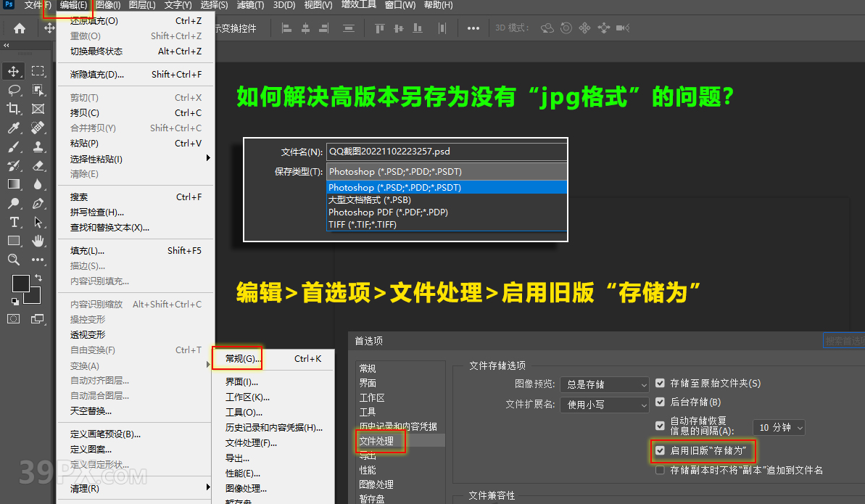The image size is (865, 504).
Task: Click the foreground color swatch
Action: 21,284
